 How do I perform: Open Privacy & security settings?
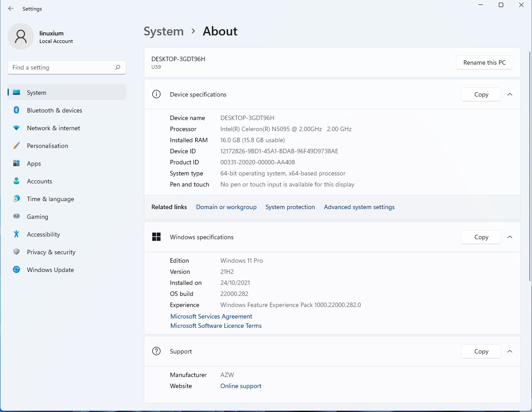(x=67, y=252)
